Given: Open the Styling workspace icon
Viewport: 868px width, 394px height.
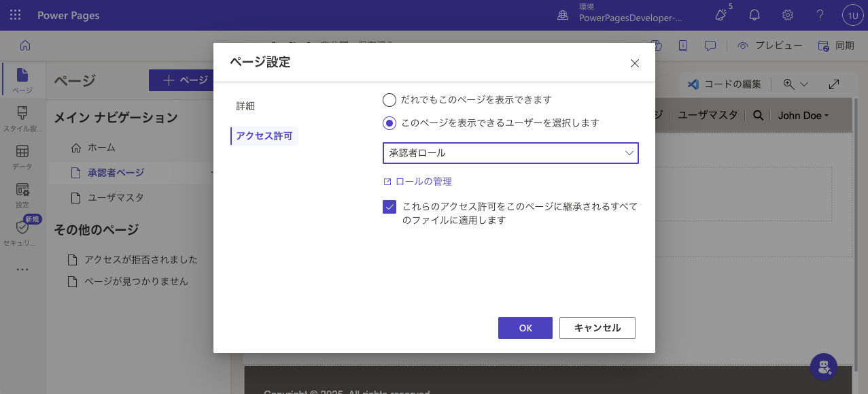Looking at the screenshot, I should pyautogui.click(x=22, y=118).
